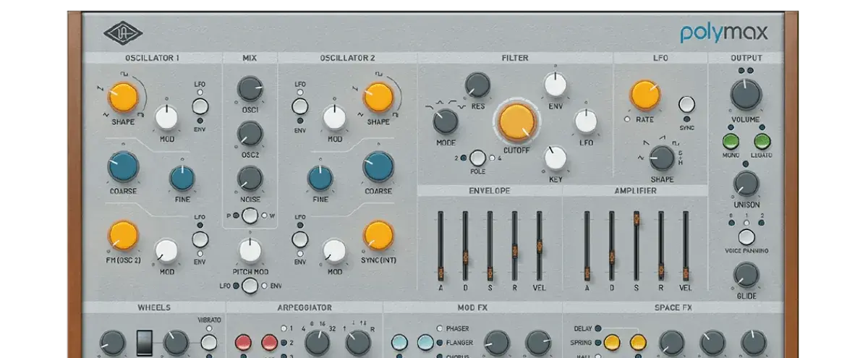
Task: Click the Amplifier R (release) fader
Action: pyautogui.click(x=661, y=272)
